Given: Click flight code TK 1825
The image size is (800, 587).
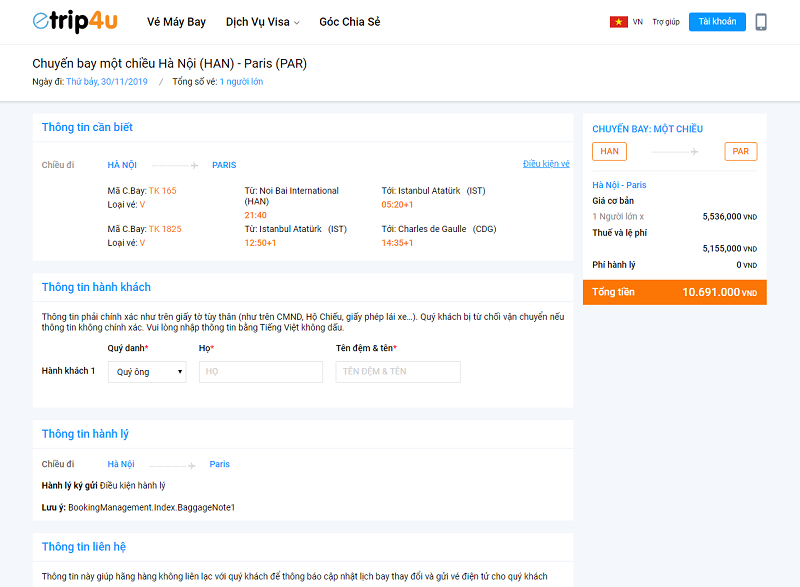Looking at the screenshot, I should (165, 229).
